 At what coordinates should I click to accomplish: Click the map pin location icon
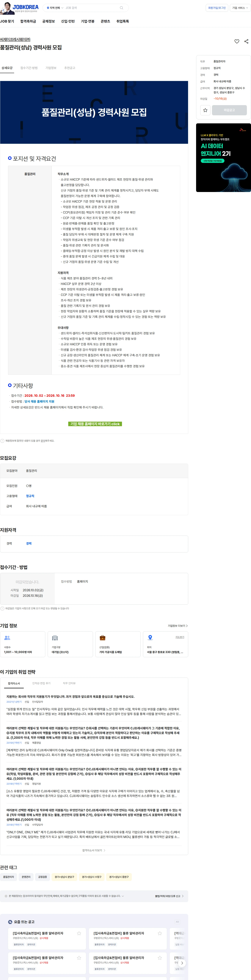coord(150,638)
